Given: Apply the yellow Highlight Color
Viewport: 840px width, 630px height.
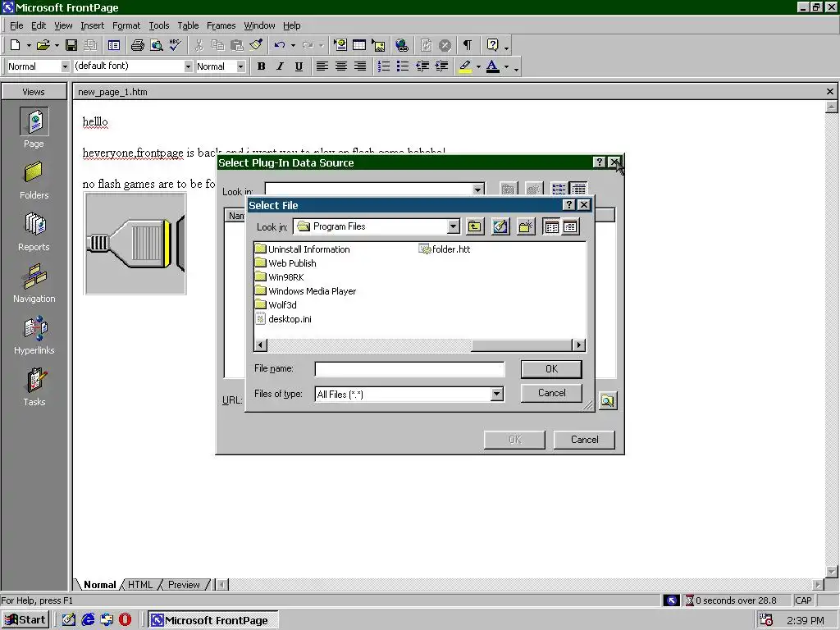Looking at the screenshot, I should [466, 66].
